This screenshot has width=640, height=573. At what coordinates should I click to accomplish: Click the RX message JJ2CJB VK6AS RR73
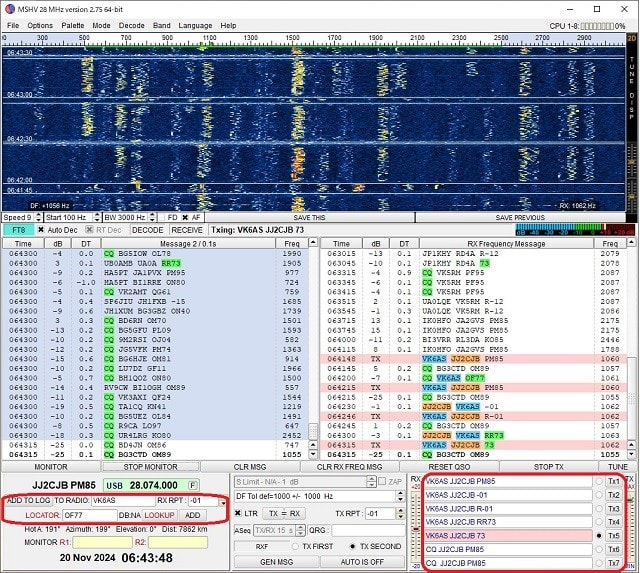pos(463,435)
